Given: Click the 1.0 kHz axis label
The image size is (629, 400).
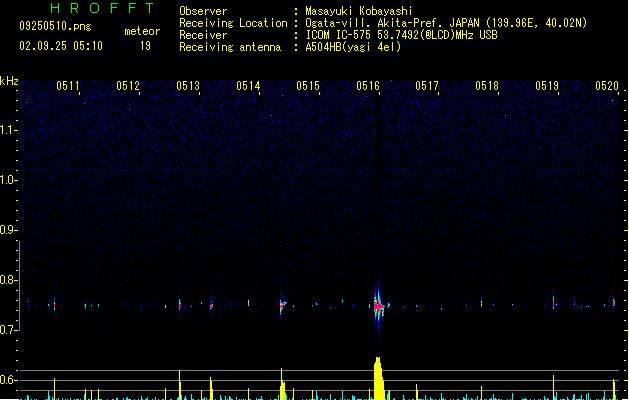Looking at the screenshot, I should [x=8, y=180].
